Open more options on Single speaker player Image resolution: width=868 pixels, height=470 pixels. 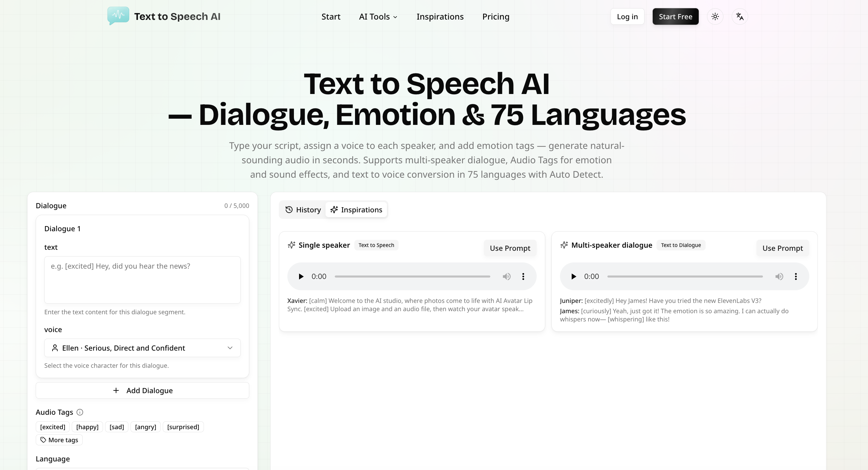click(x=523, y=277)
